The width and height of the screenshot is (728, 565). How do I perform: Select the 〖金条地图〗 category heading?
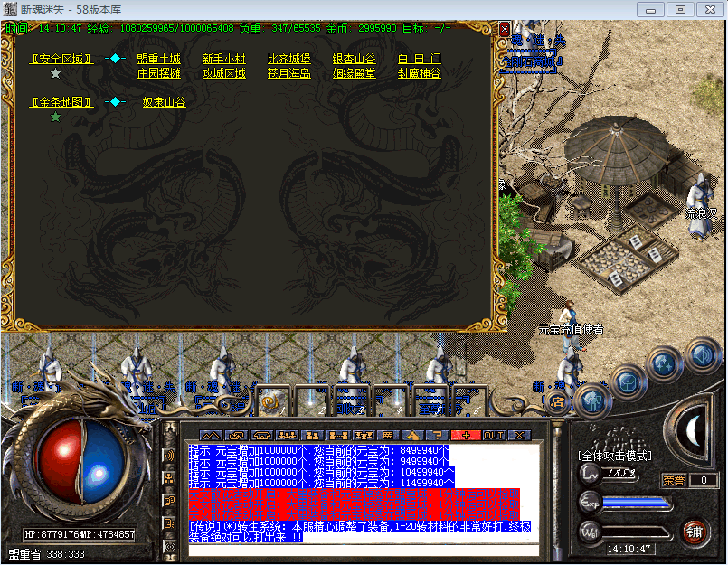coord(61,102)
